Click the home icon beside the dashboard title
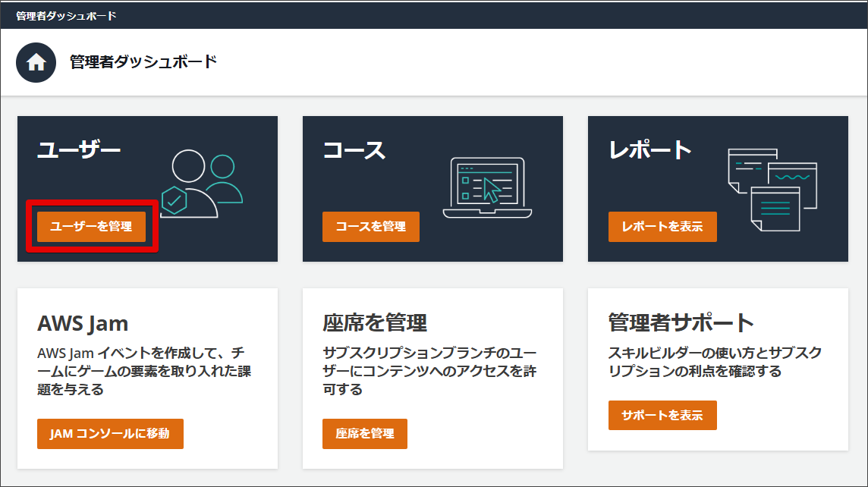868x487 pixels. (x=36, y=62)
